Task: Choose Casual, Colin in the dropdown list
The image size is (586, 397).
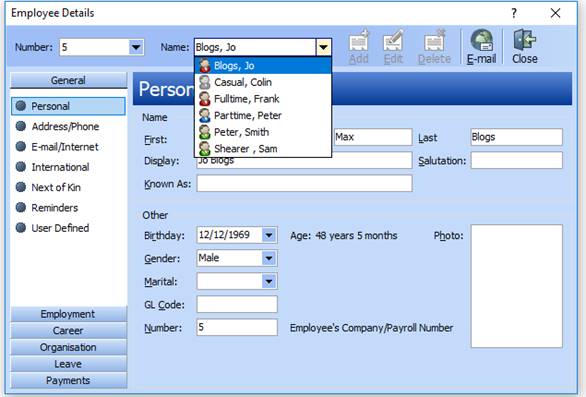Action: (x=263, y=82)
